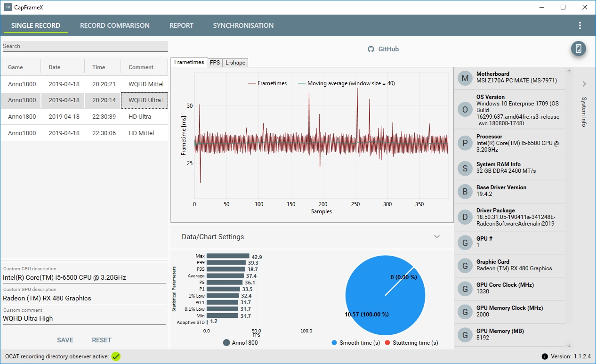Select the L-shape chart tab
The image size is (596, 364).
tap(235, 63)
